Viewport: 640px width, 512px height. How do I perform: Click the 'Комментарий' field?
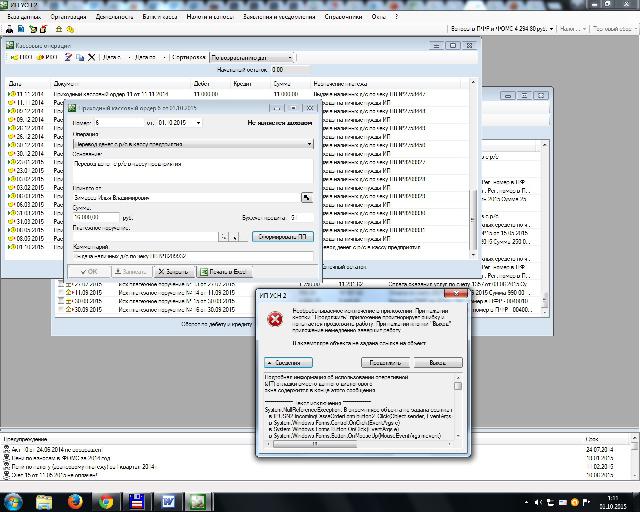[193, 256]
